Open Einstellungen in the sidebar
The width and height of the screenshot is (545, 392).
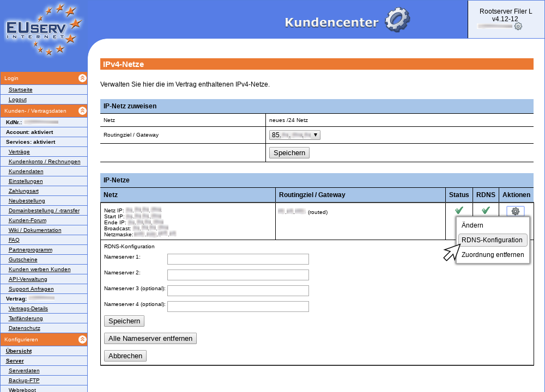pos(26,181)
